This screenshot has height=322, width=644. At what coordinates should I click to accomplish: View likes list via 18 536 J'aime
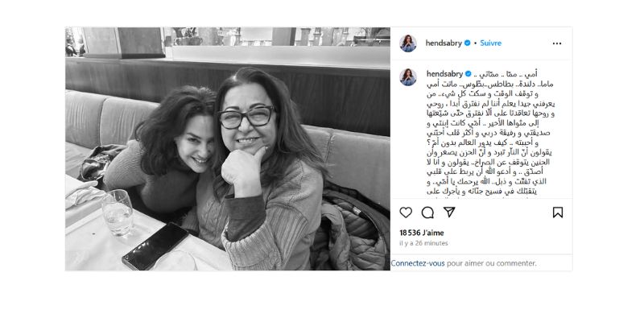point(422,233)
